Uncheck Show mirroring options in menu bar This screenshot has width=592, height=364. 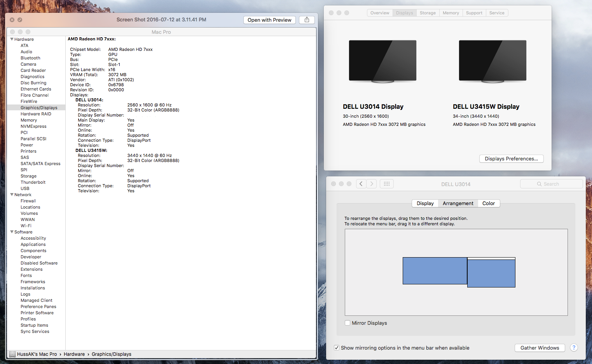[337, 348]
